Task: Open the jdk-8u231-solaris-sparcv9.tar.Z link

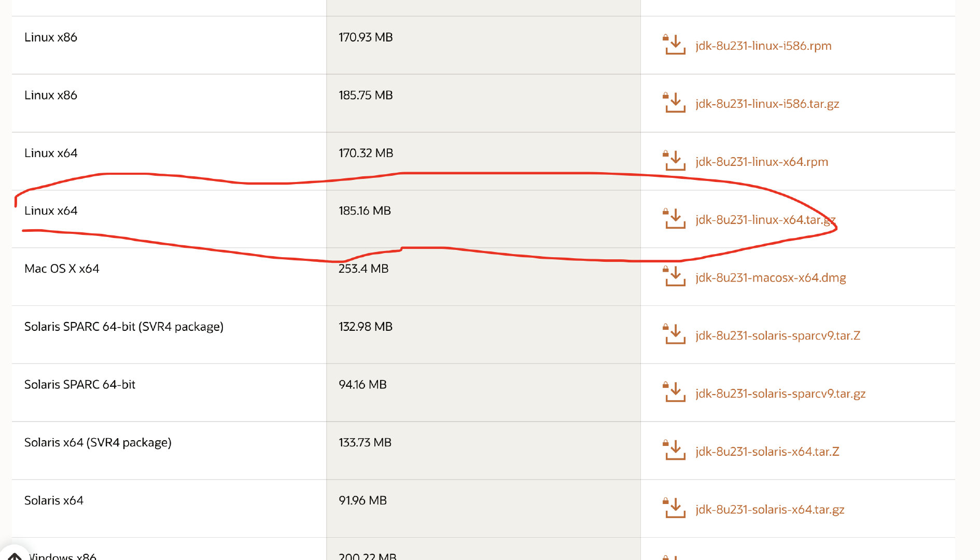Action: 778,335
